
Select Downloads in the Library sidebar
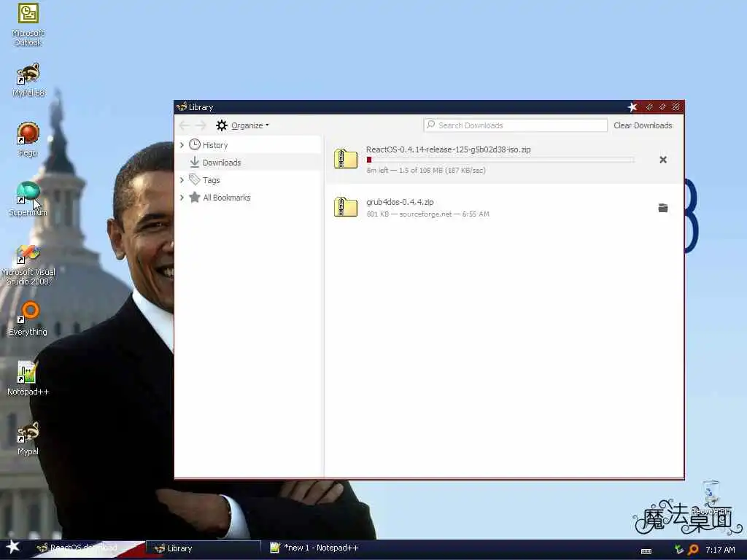click(249, 163)
